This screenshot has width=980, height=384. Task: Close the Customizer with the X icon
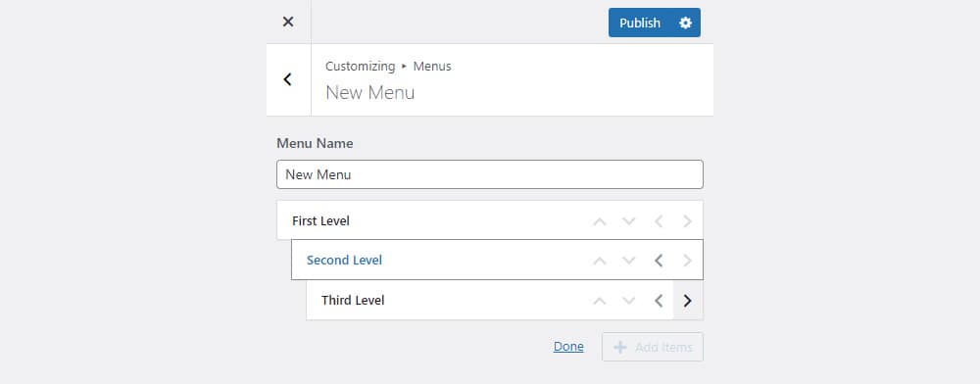coord(288,22)
